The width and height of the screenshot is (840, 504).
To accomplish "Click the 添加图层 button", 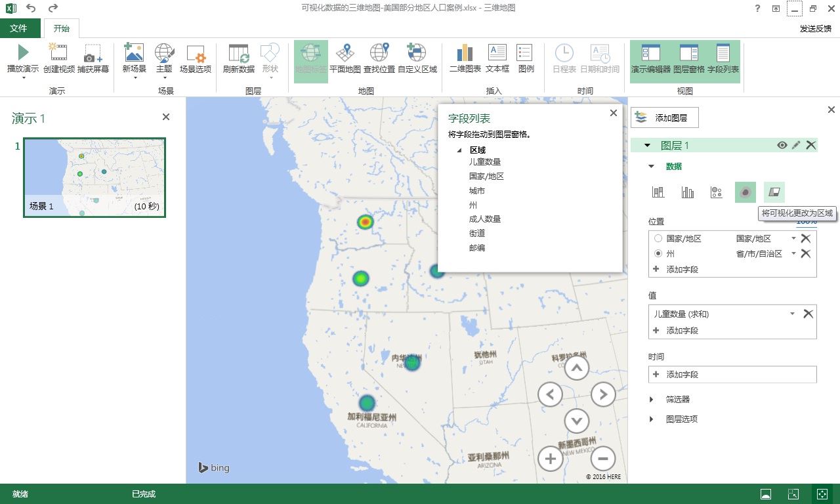I will click(x=665, y=117).
